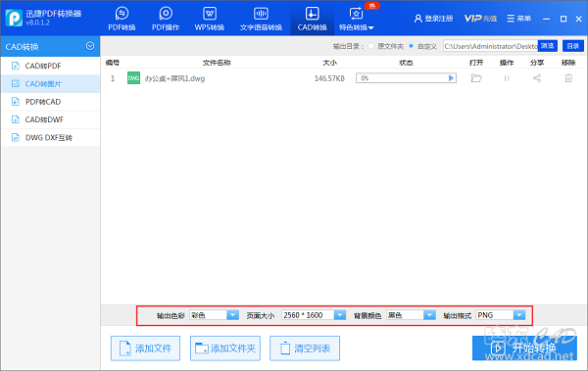The width and height of the screenshot is (588, 371).
Task: Click the 146.57KB size cell
Action: (329, 78)
